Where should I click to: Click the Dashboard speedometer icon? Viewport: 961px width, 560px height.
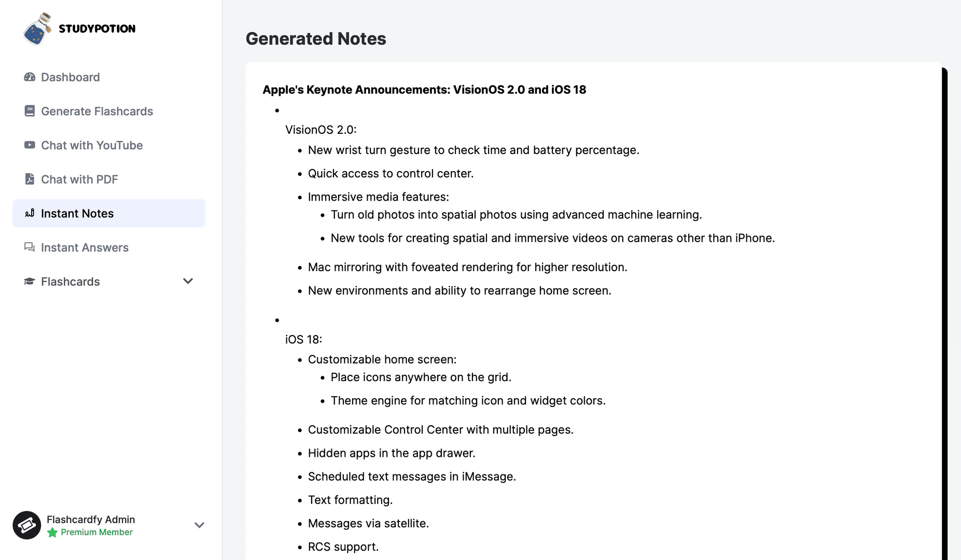click(x=30, y=77)
